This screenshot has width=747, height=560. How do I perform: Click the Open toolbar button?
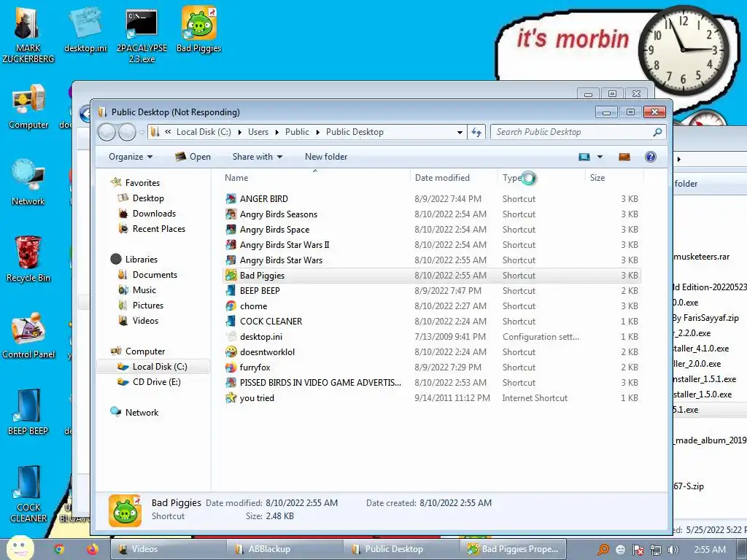pyautogui.click(x=193, y=157)
